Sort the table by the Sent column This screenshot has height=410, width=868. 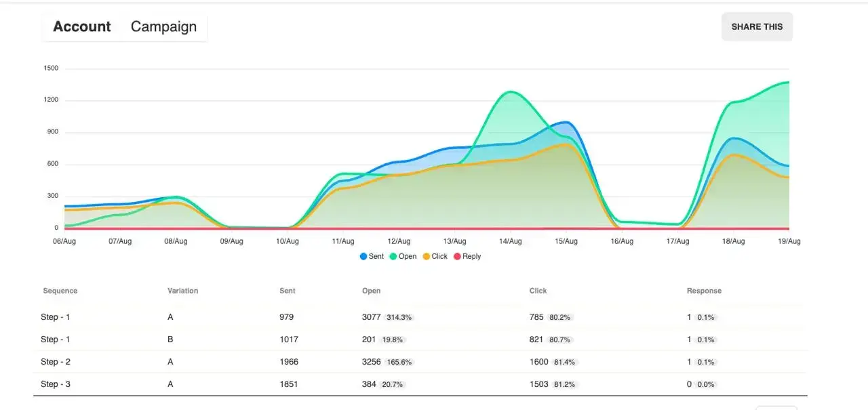tap(287, 291)
